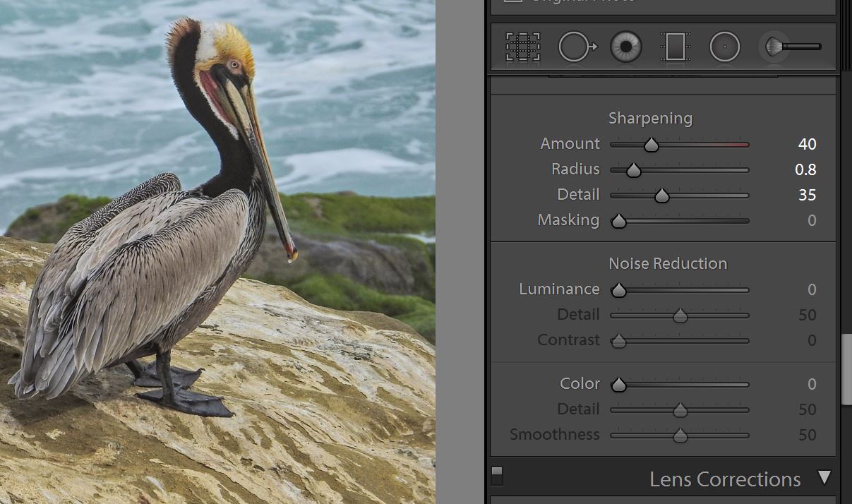Click the Color noise reduction slider handle
This screenshot has height=504, width=852.
pos(619,385)
